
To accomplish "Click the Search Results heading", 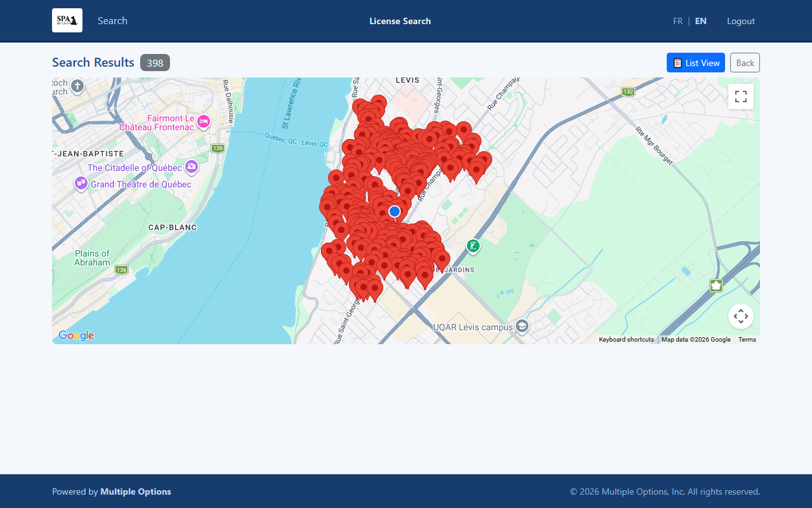I will (x=93, y=62).
